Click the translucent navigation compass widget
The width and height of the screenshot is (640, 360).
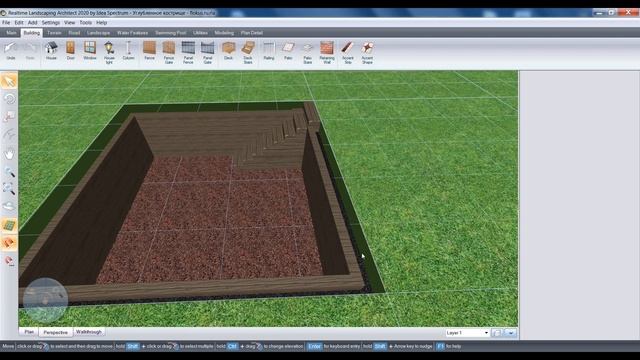[45, 300]
